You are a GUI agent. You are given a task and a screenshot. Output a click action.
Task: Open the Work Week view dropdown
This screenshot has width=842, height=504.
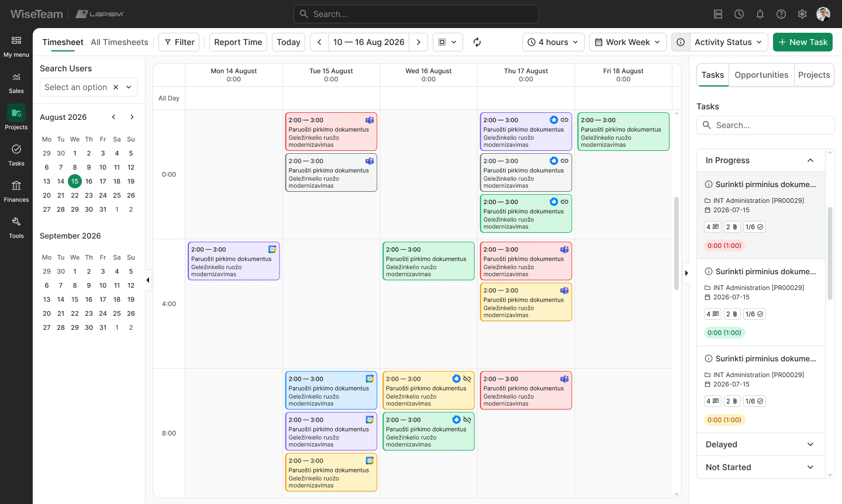coord(628,42)
